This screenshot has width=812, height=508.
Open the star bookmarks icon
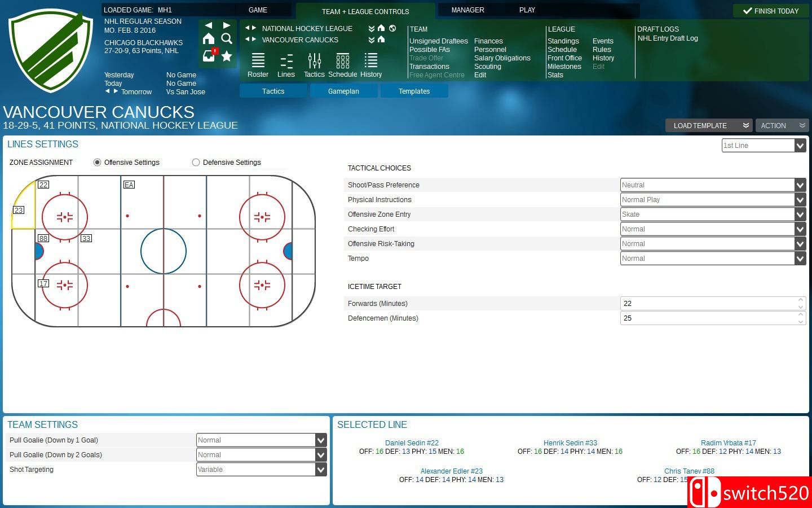227,55
